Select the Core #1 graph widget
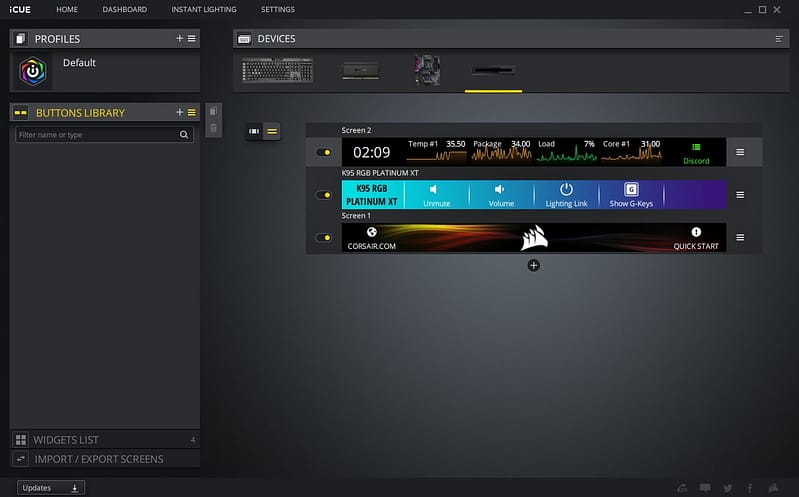This screenshot has height=497, width=799. coord(631,151)
